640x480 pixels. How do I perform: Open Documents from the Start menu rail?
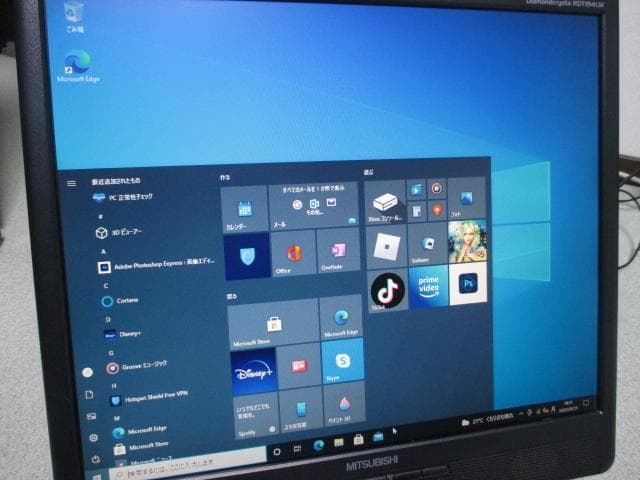tap(89, 395)
